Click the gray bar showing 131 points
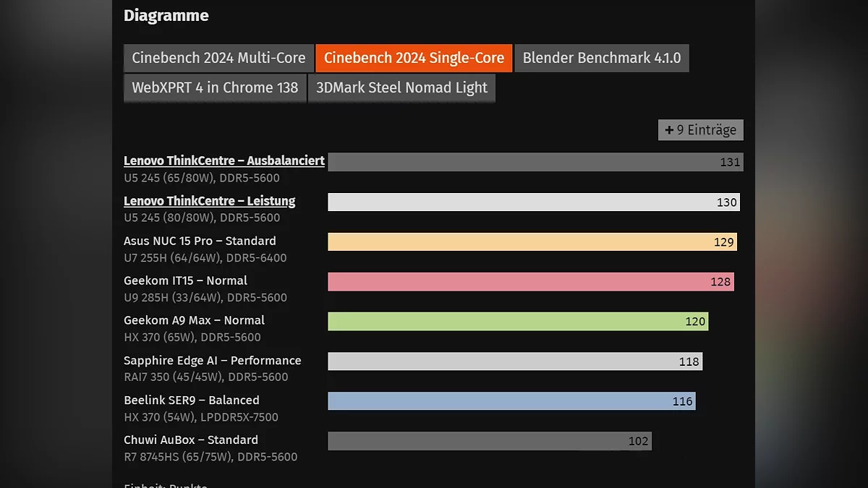The image size is (868, 488). [x=535, y=162]
